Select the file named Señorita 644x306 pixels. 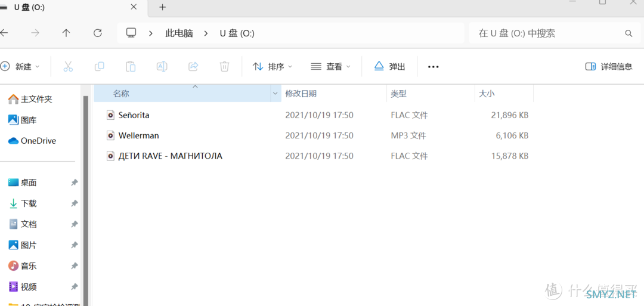coord(134,115)
